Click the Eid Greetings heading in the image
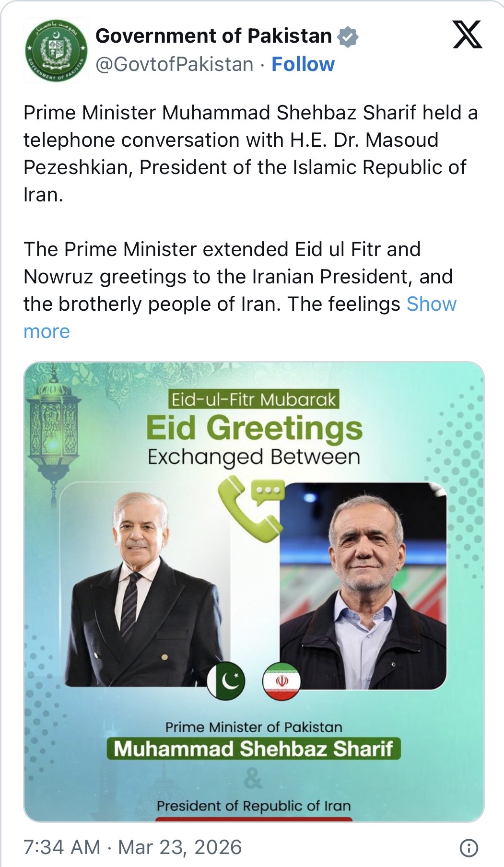 [x=254, y=428]
